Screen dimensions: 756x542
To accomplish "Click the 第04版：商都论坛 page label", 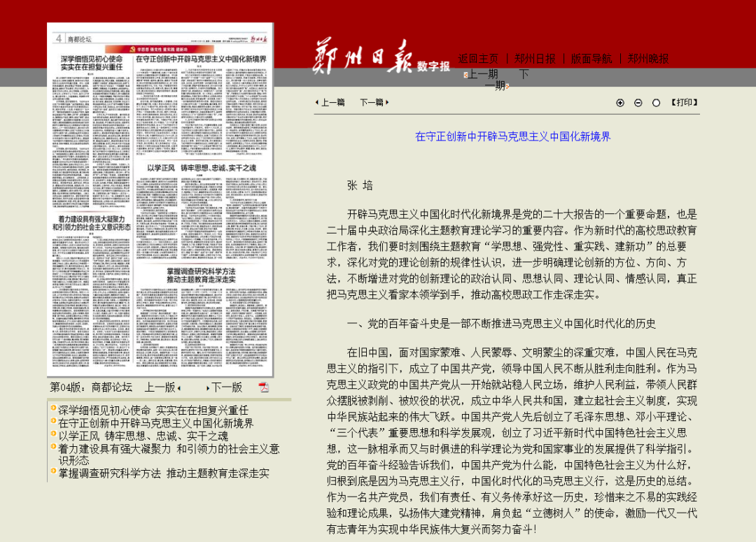I will pos(91,387).
